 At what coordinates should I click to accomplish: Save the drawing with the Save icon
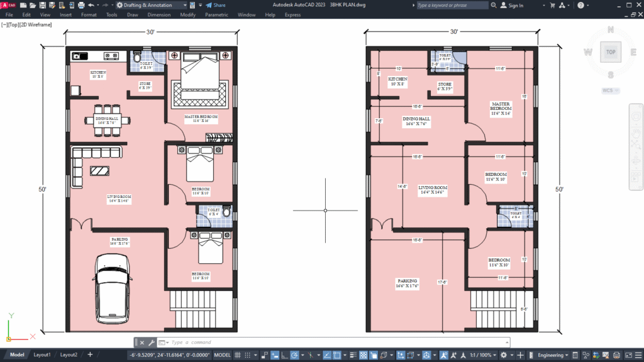click(x=42, y=5)
